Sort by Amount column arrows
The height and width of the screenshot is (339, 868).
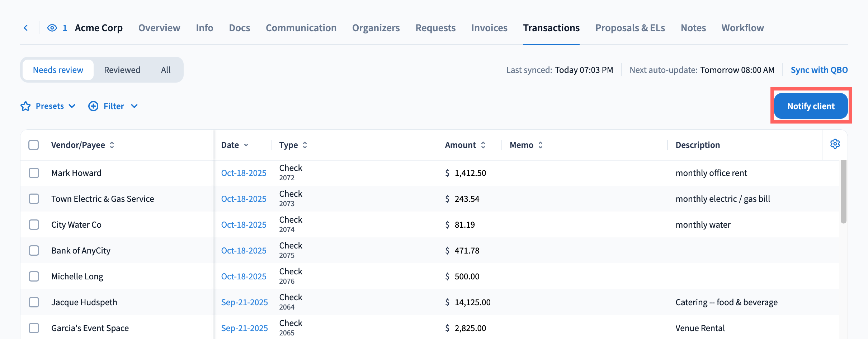click(483, 145)
